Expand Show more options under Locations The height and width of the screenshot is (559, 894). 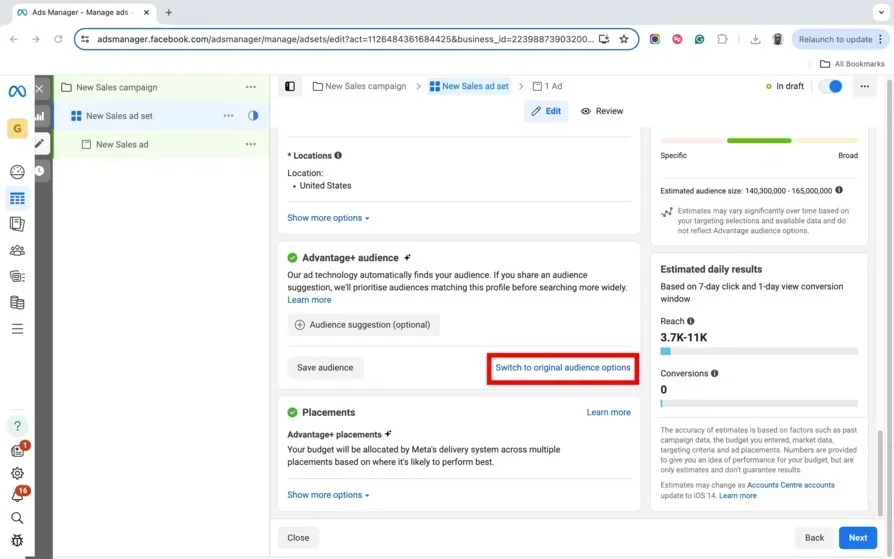point(328,218)
